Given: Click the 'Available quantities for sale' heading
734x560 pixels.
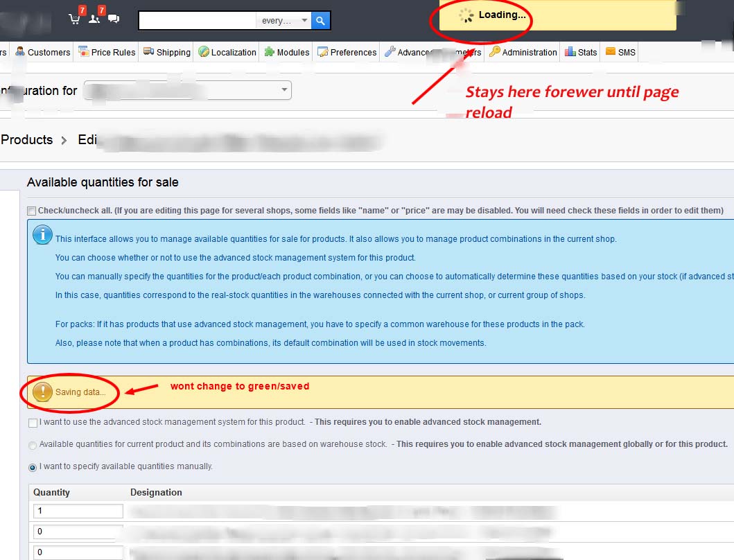Looking at the screenshot, I should [x=103, y=182].
